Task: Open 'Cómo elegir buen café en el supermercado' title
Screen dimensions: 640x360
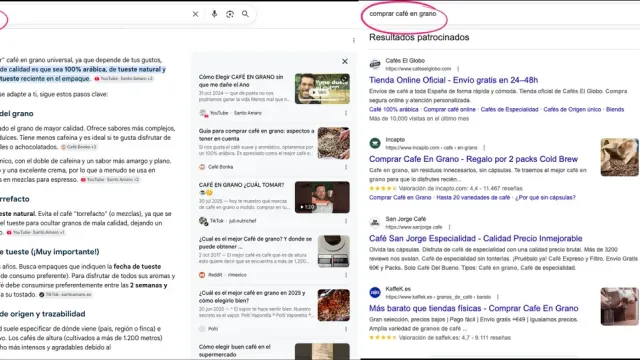Action: (x=235, y=351)
